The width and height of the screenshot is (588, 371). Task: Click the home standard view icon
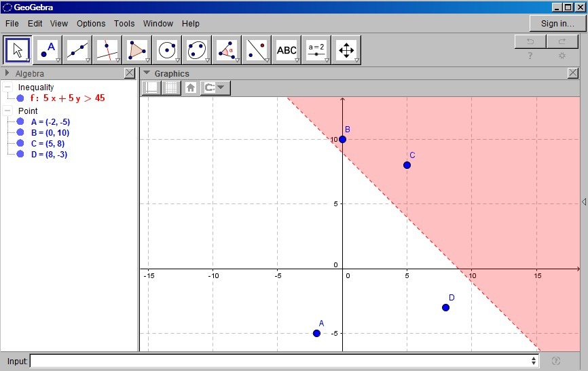tap(191, 87)
